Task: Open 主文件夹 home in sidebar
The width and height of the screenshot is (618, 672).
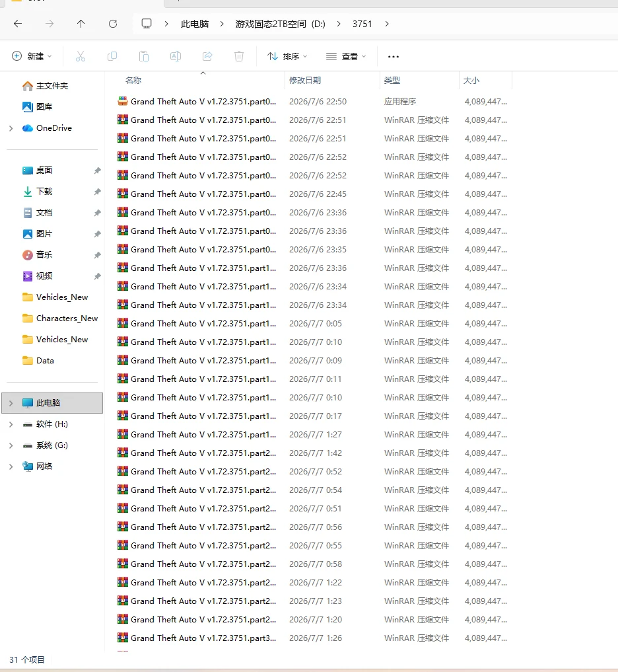Action: tap(51, 86)
